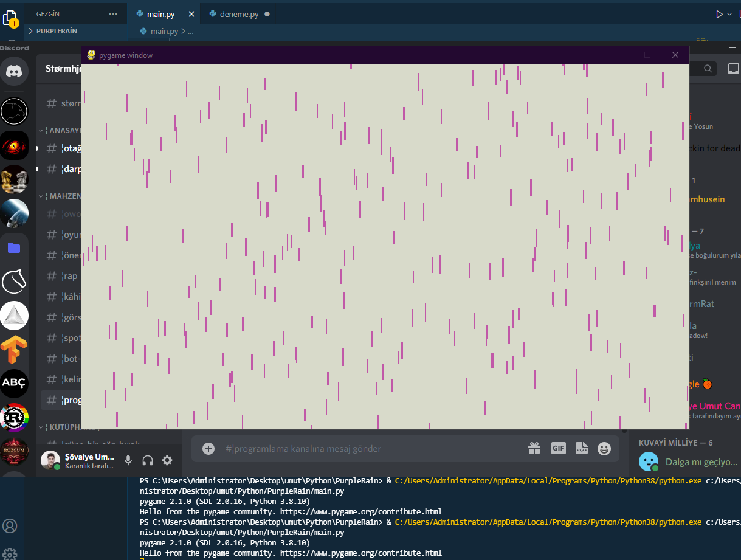Go to Discord Home button
Viewport: 741px width, 560px height.
pos(14,71)
